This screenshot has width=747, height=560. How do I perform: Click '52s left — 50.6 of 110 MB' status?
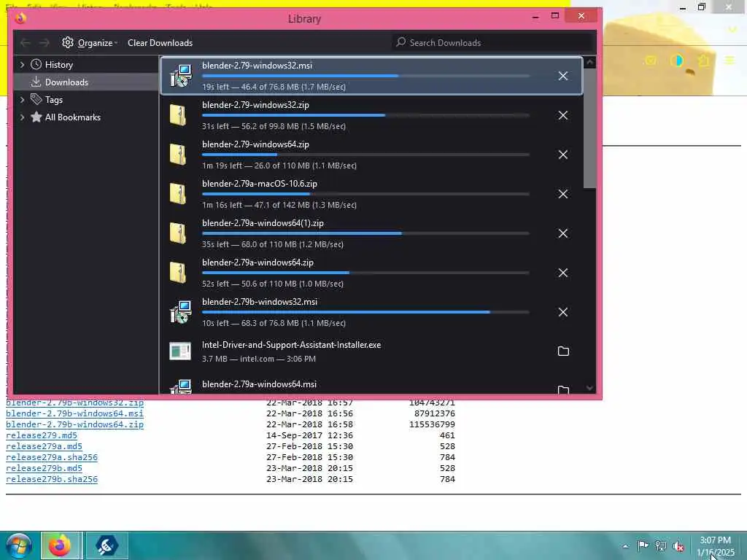click(x=273, y=284)
